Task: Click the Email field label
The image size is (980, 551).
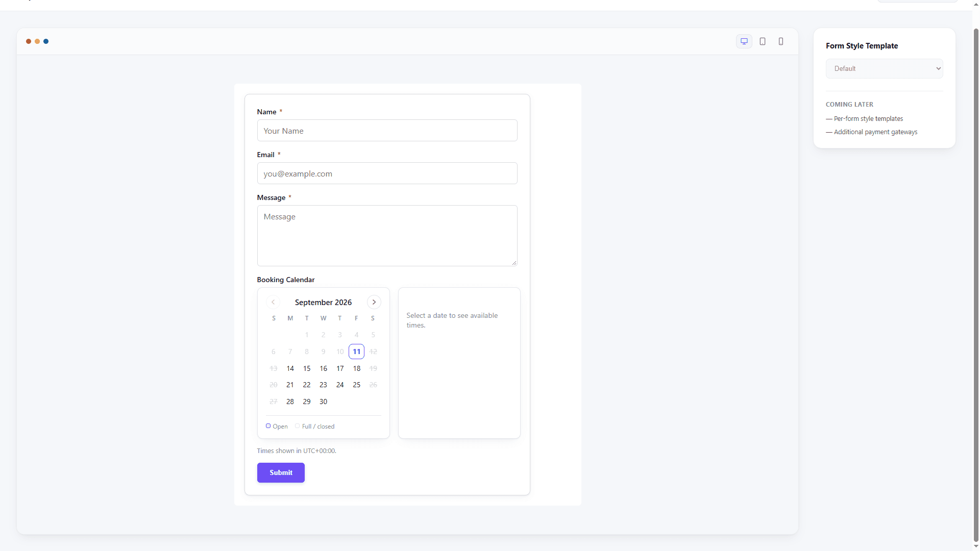Action: click(x=265, y=155)
